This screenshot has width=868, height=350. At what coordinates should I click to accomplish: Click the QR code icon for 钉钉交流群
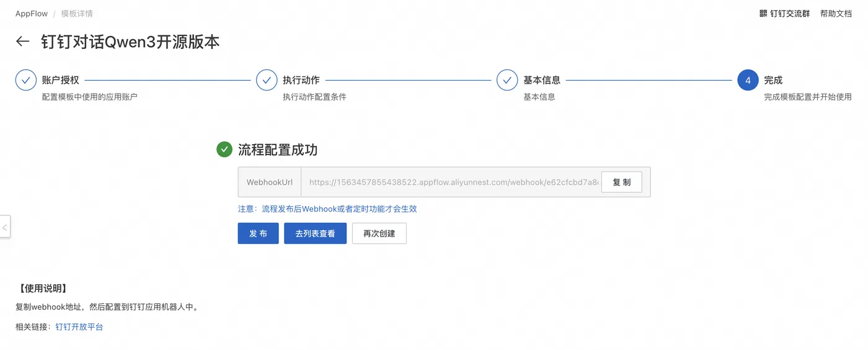point(763,14)
